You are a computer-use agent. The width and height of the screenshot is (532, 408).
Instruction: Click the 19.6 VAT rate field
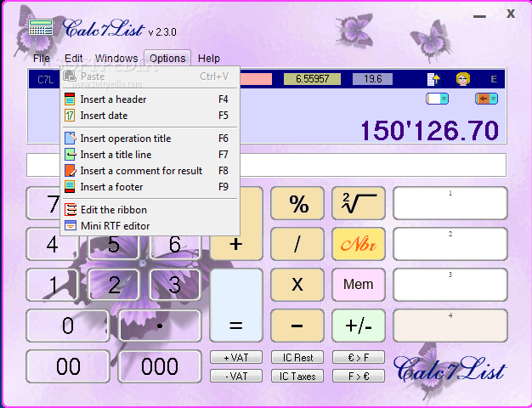[x=372, y=79]
